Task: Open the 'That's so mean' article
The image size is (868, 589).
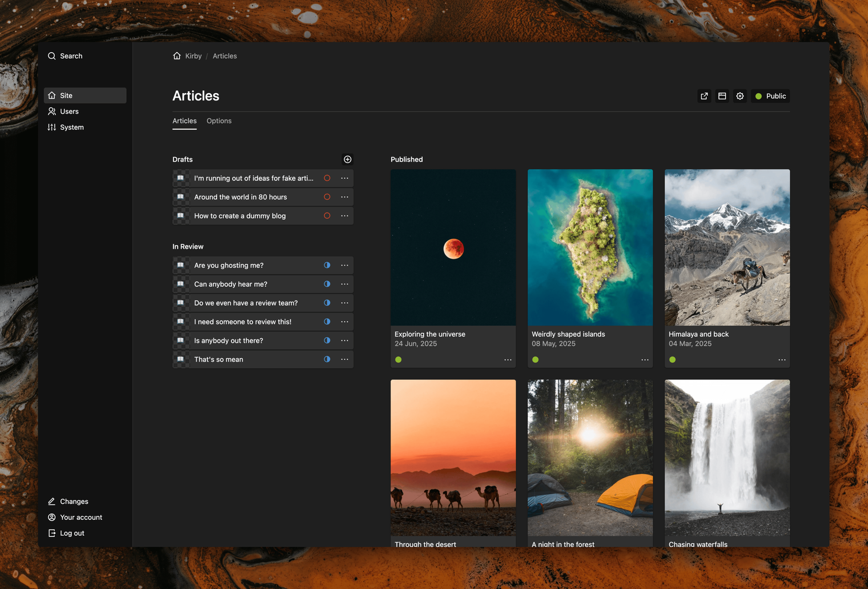Action: click(219, 359)
